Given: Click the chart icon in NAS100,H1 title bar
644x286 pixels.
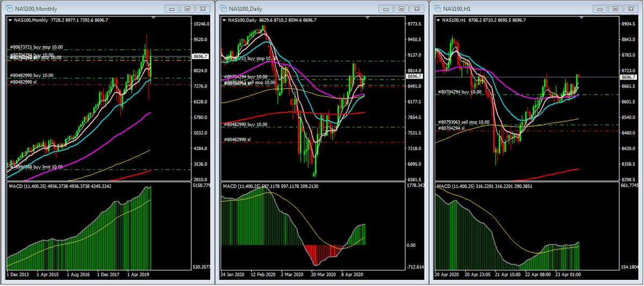Looking at the screenshot, I should (x=438, y=9).
